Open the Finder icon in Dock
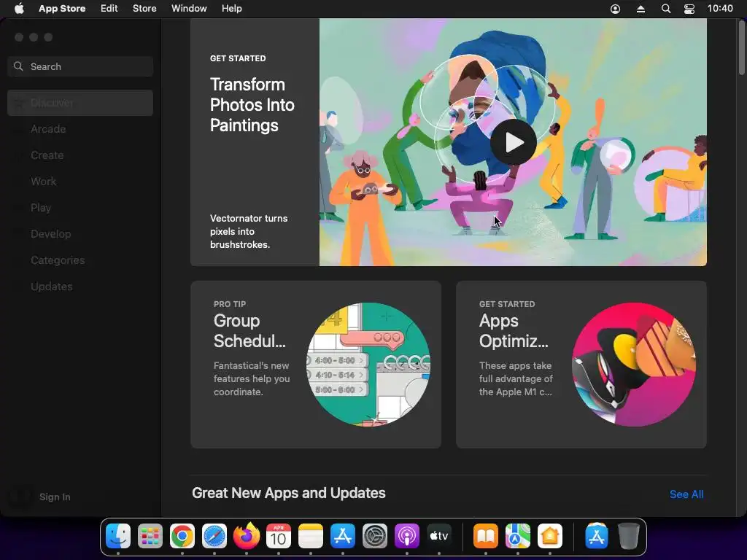 (x=118, y=536)
